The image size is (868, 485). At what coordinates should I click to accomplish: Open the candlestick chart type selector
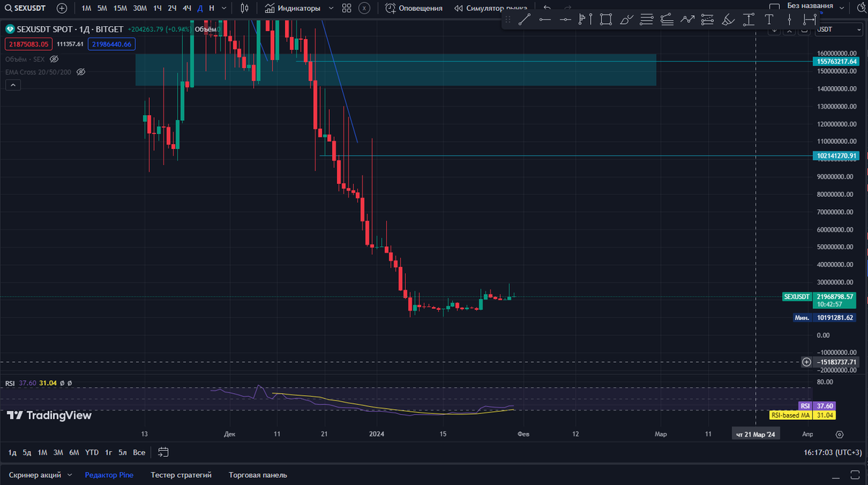pos(244,8)
